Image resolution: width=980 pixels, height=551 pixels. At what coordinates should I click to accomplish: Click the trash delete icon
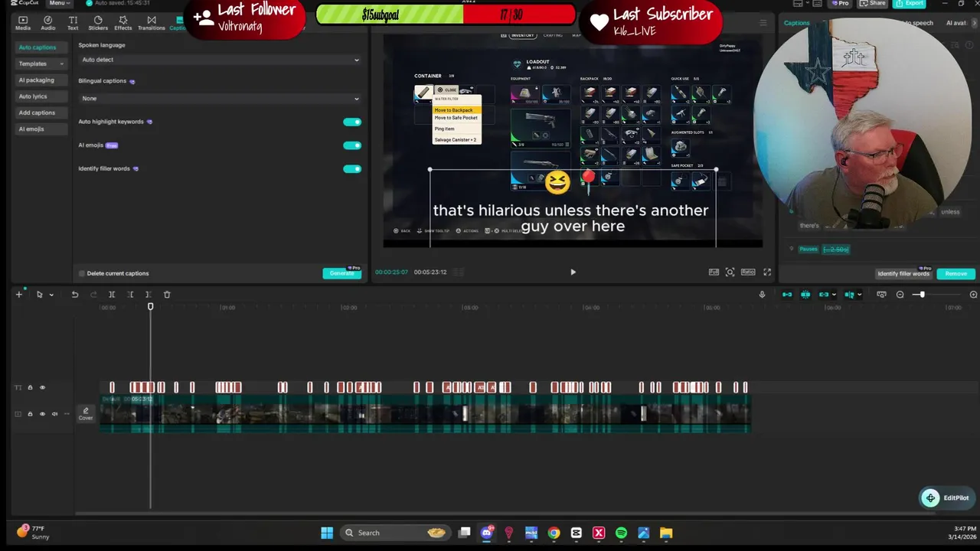point(167,295)
